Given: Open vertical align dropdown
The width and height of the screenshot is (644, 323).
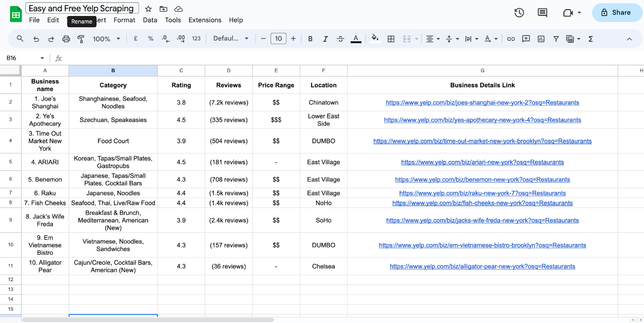Looking at the screenshot, I should pyautogui.click(x=453, y=39).
